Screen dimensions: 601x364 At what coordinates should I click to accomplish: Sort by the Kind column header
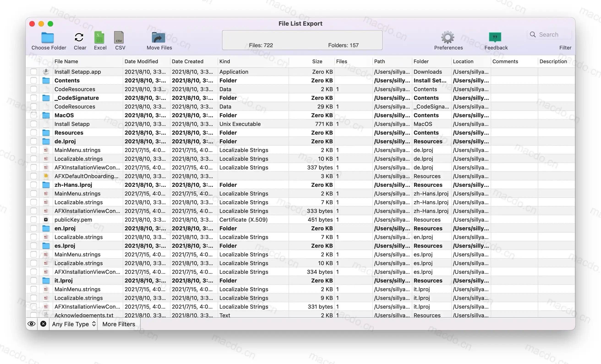click(x=225, y=61)
